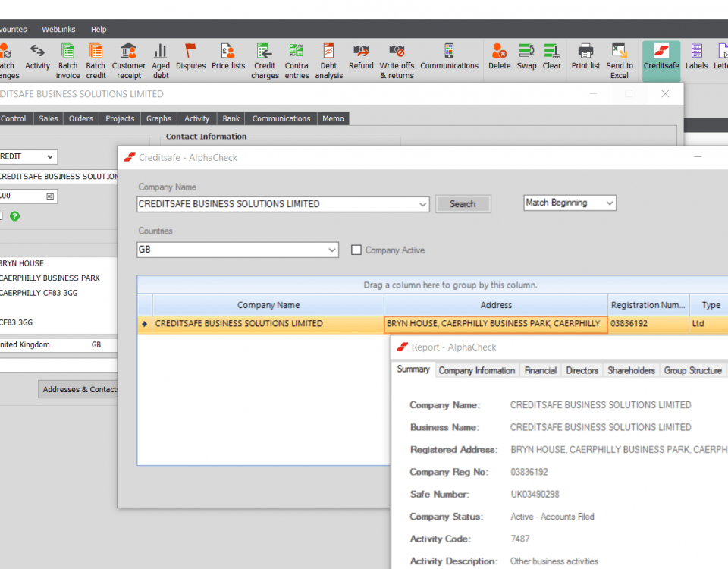The image size is (728, 569).
Task: Switch to the Orders tab
Action: click(x=81, y=119)
